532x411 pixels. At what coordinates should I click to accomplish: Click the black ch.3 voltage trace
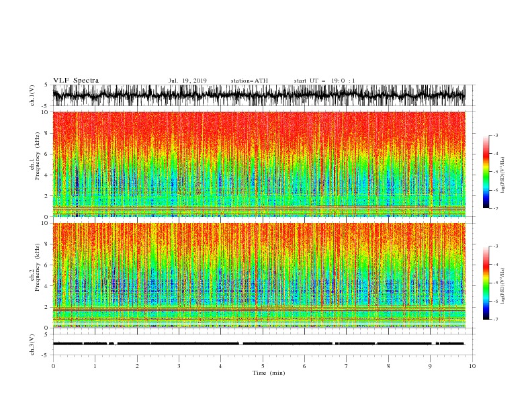[259, 344]
